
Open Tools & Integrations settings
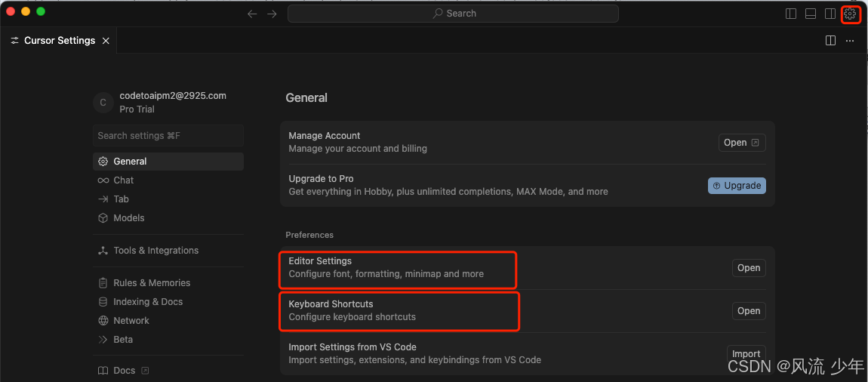click(x=155, y=251)
